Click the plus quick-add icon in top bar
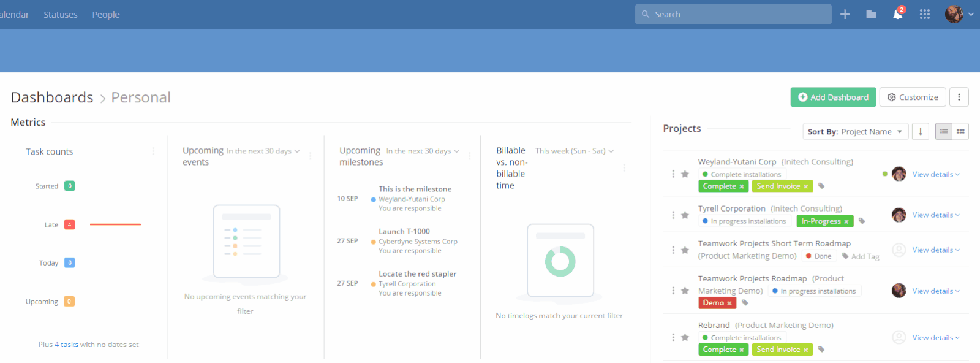Image resolution: width=980 pixels, height=363 pixels. pyautogui.click(x=845, y=14)
